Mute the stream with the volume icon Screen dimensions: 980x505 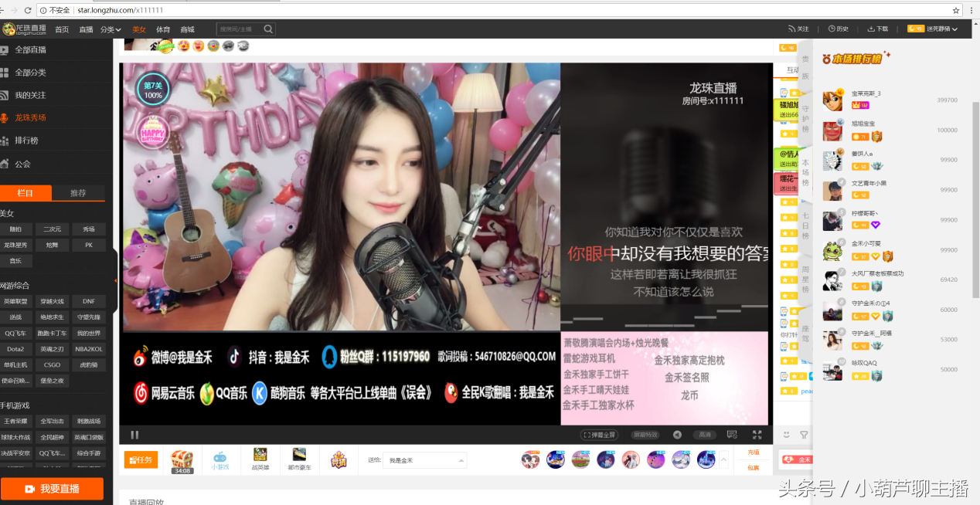(677, 435)
